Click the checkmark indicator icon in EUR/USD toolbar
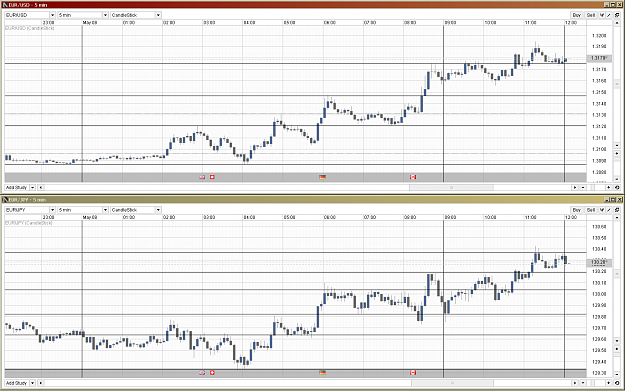 (602, 15)
